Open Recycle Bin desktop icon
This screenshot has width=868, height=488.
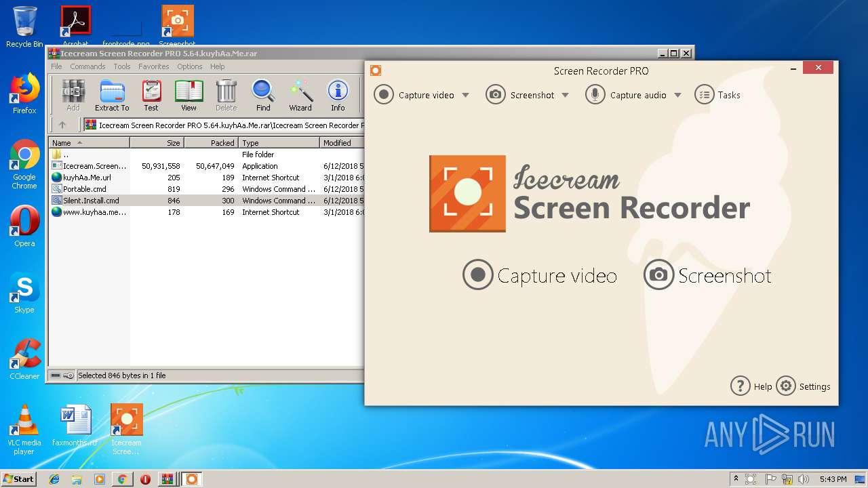[x=24, y=27]
